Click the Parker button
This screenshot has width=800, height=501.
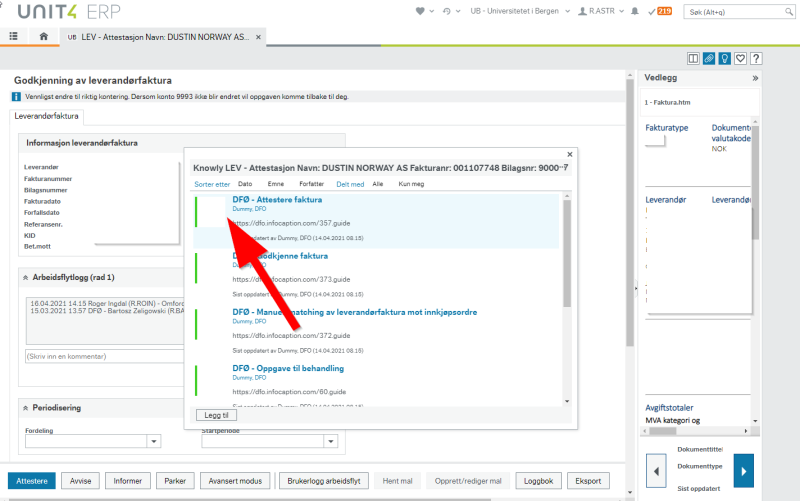click(175, 481)
